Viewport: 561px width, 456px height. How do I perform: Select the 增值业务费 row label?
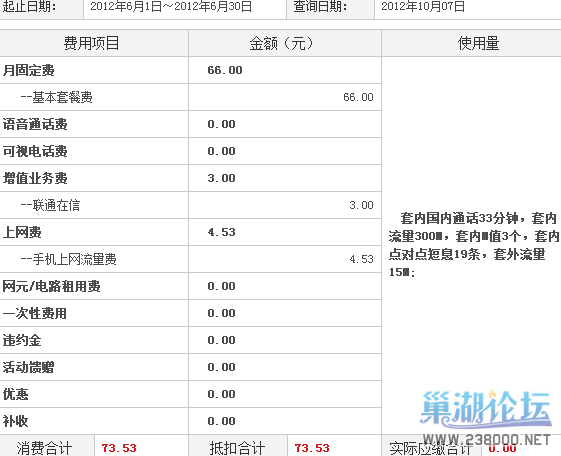tap(35, 178)
